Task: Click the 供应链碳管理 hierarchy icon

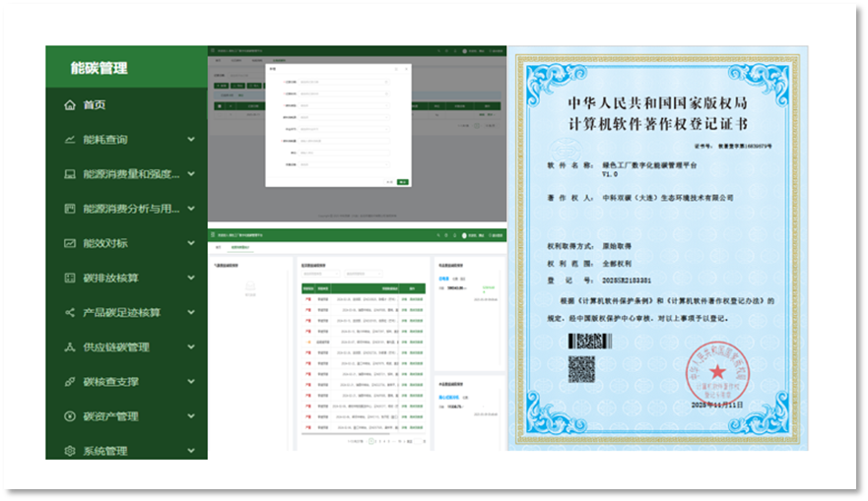Action: (x=70, y=347)
